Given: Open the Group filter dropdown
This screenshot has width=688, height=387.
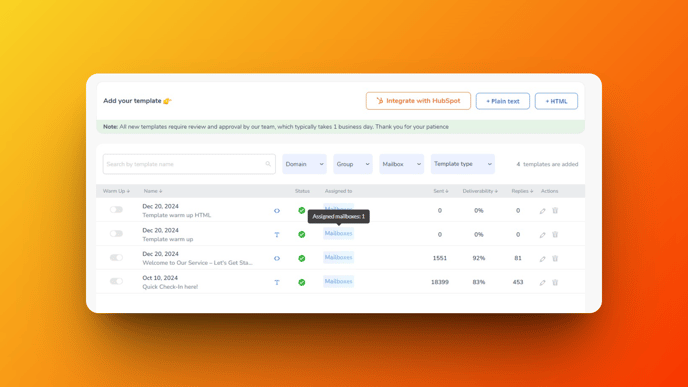Looking at the screenshot, I should (353, 164).
